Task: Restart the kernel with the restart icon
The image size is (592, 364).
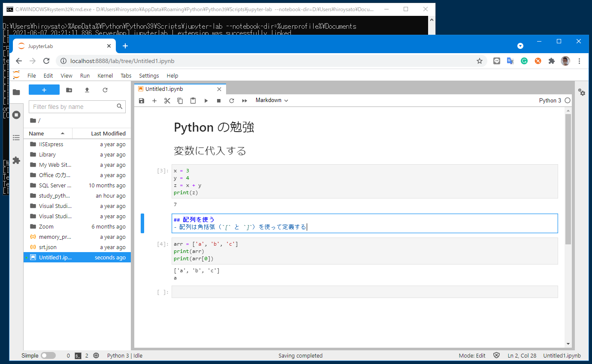Action: (231, 100)
